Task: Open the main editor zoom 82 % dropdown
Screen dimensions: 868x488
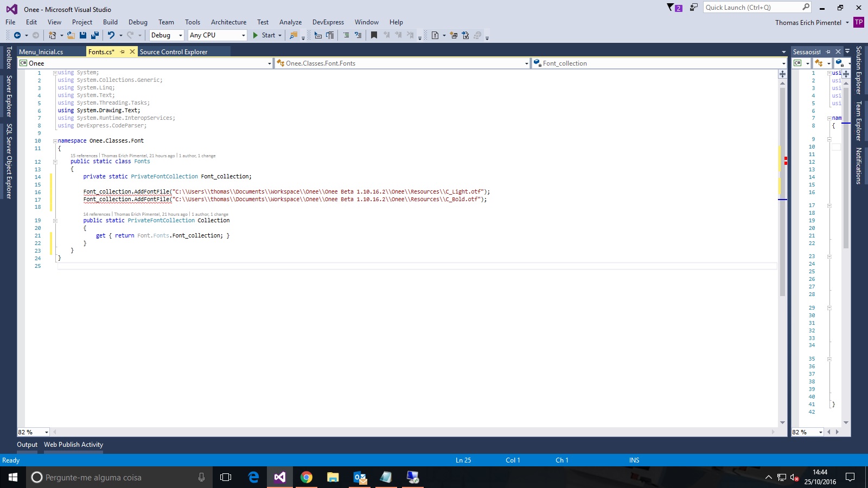Action: tap(33, 432)
